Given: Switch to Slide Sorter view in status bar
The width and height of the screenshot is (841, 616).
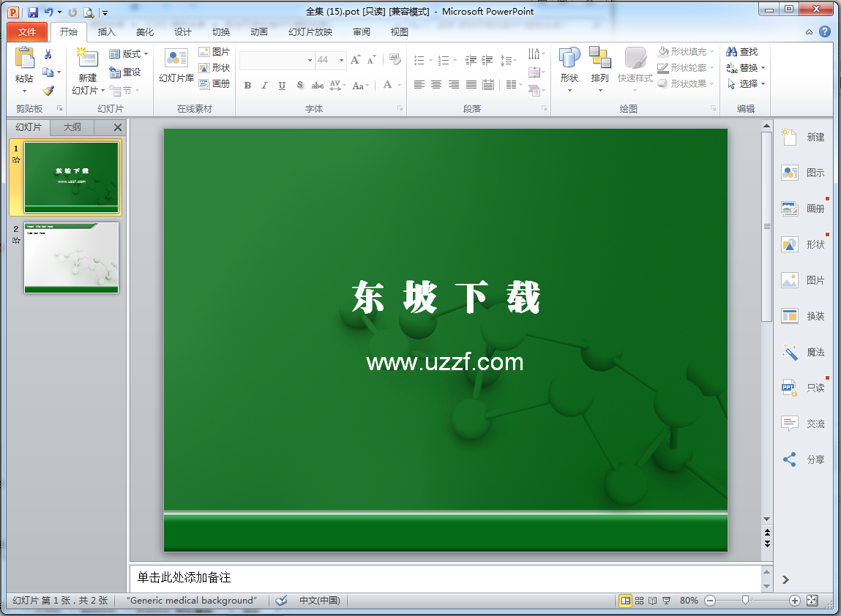Looking at the screenshot, I should 639,601.
